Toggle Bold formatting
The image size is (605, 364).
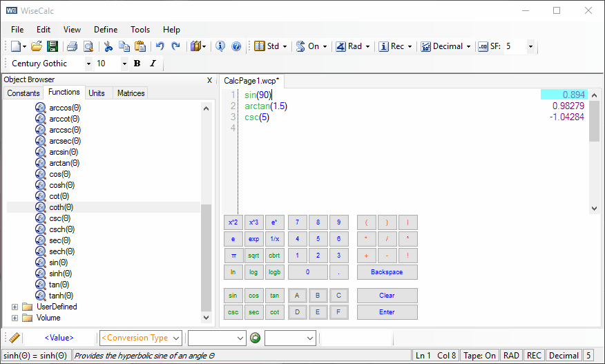click(137, 64)
